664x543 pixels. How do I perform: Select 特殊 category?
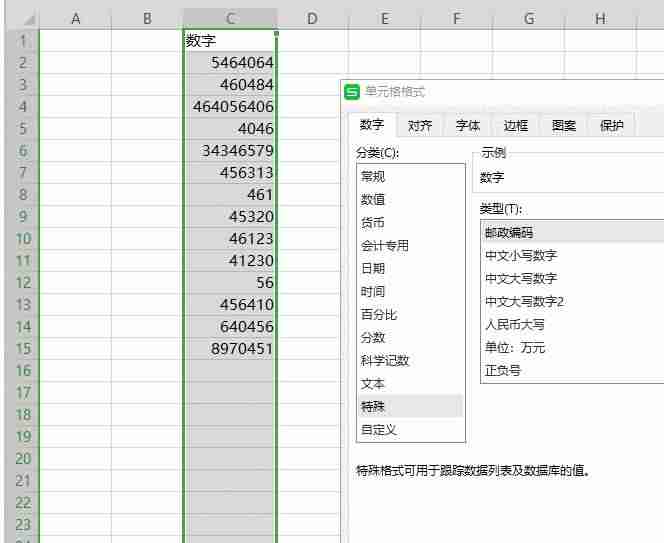pos(410,406)
